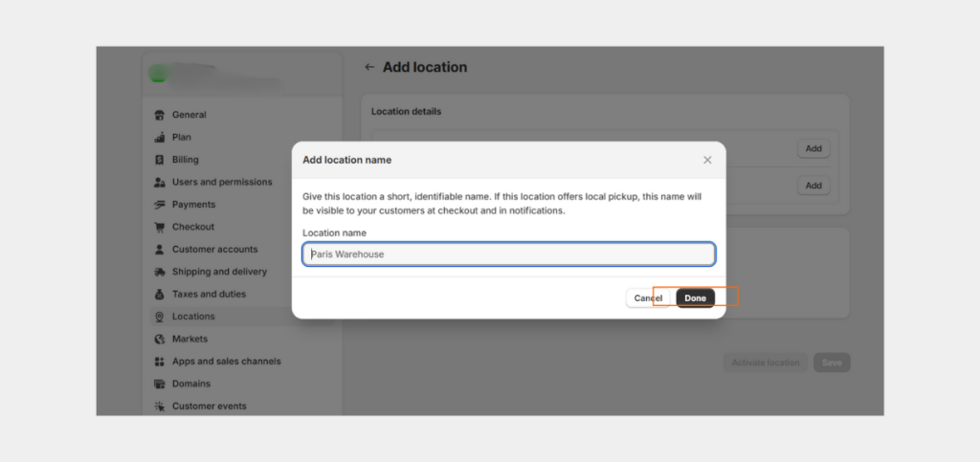The image size is (980, 462).
Task: Open Customer events settings
Action: 209,407
